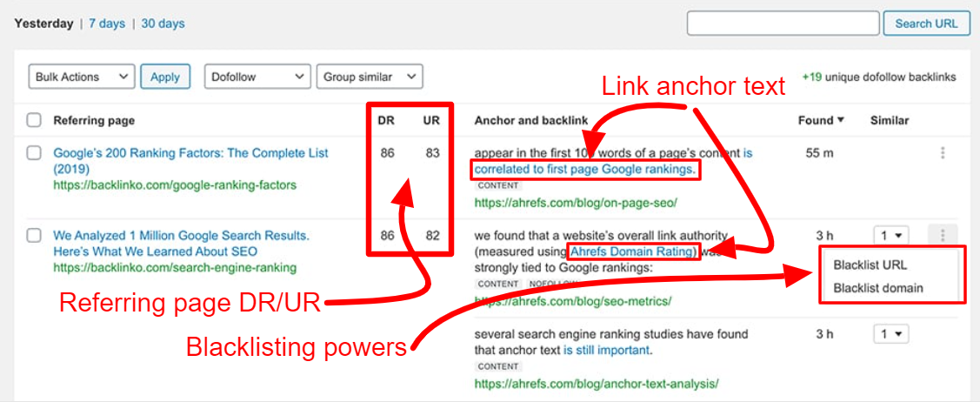The image size is (980, 402).
Task: Click the Apply button
Action: 165,77
